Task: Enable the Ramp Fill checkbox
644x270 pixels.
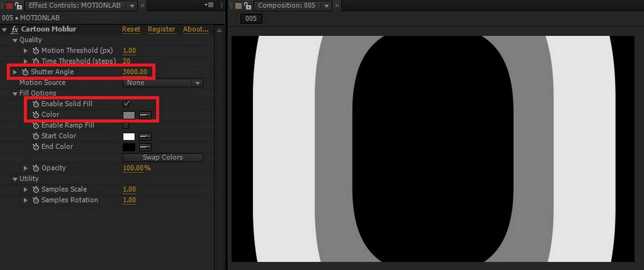Action: (x=126, y=125)
